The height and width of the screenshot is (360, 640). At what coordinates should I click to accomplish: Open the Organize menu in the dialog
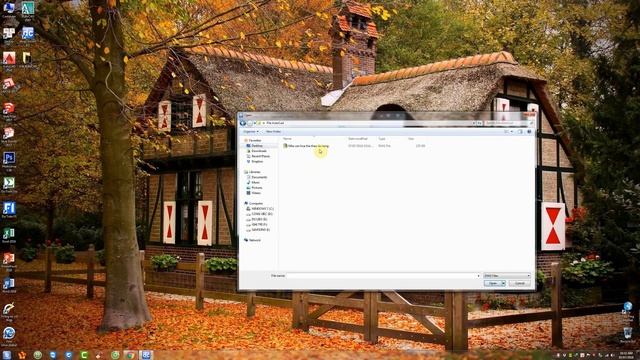251,131
